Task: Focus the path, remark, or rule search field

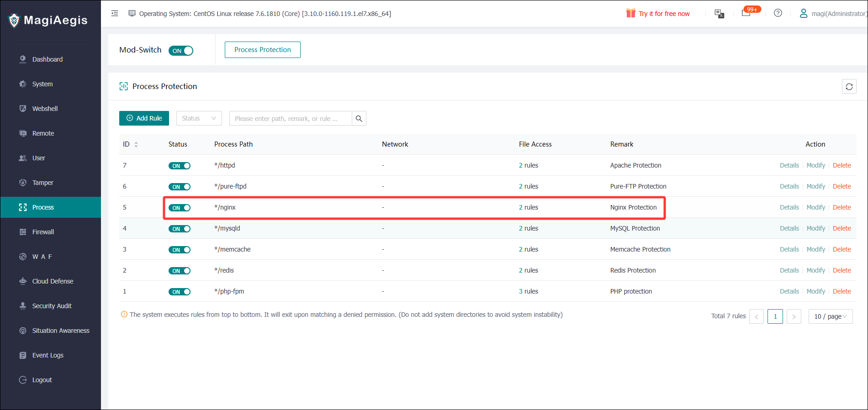Action: click(291, 118)
